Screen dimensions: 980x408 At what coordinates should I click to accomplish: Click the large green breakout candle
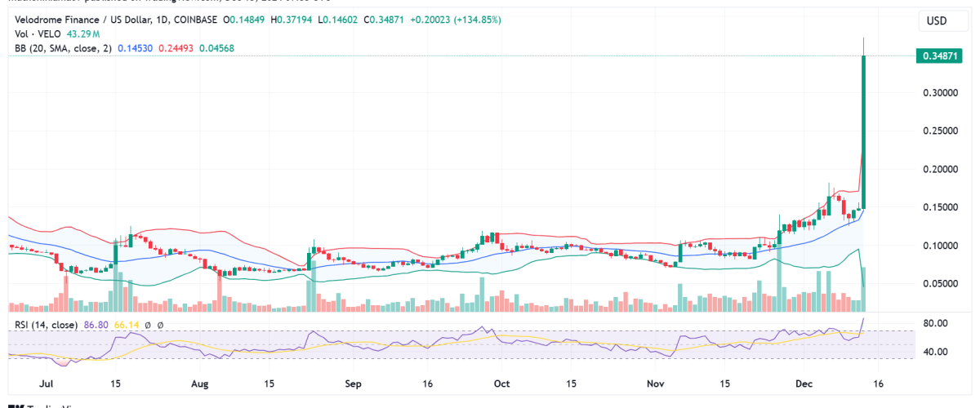[864, 131]
